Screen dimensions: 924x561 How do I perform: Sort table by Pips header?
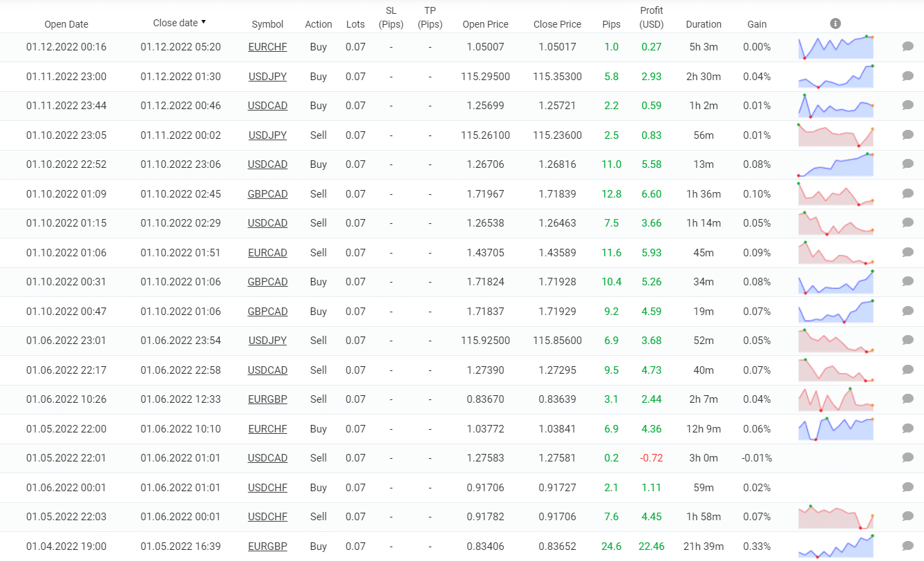[612, 24]
